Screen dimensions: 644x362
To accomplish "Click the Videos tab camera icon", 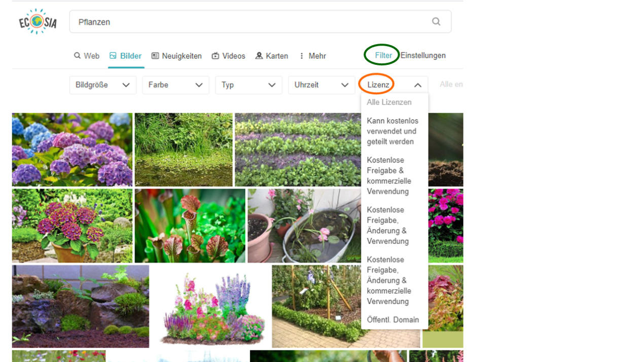I will (x=216, y=56).
